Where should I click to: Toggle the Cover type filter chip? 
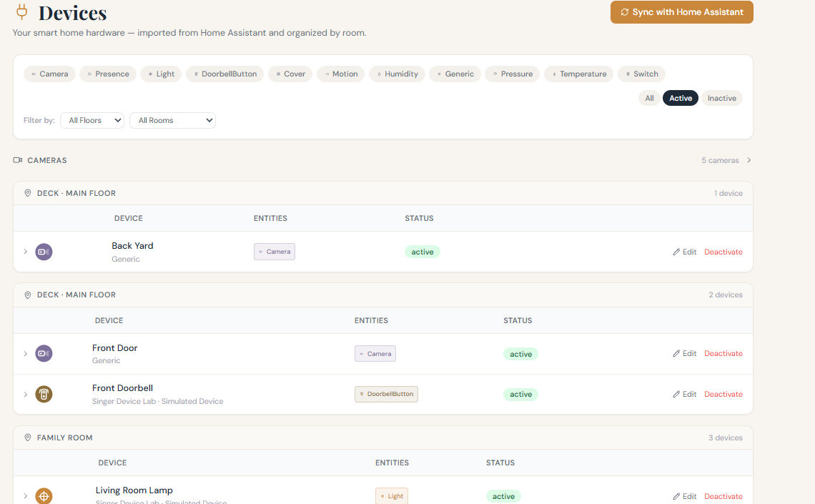[x=290, y=74]
